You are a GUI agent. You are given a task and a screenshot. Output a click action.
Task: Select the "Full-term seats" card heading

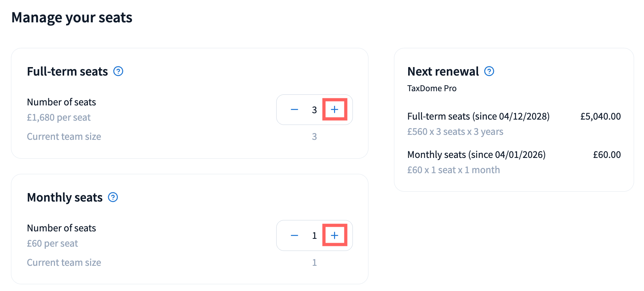click(67, 72)
